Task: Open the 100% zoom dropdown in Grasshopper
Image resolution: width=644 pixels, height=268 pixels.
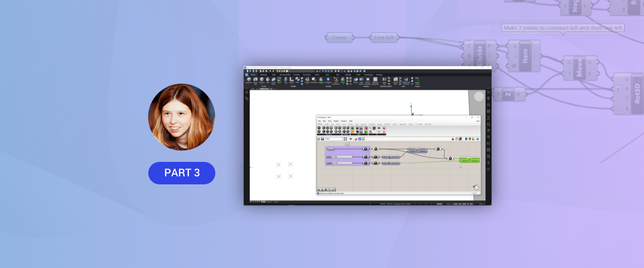Action: (334, 139)
